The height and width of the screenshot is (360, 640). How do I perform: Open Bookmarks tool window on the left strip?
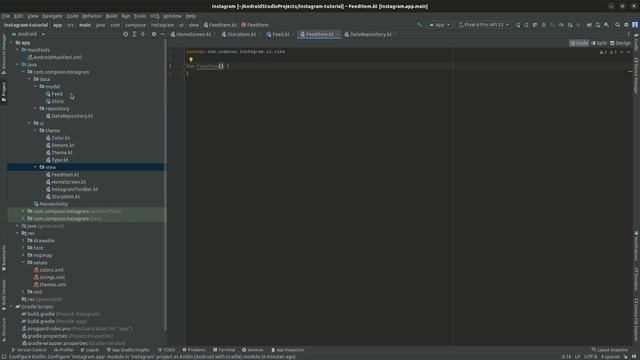4,258
